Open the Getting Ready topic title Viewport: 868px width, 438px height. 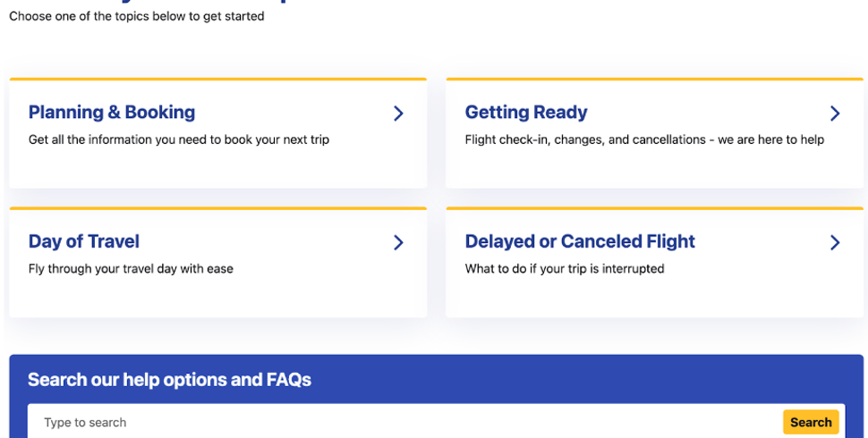[526, 113]
